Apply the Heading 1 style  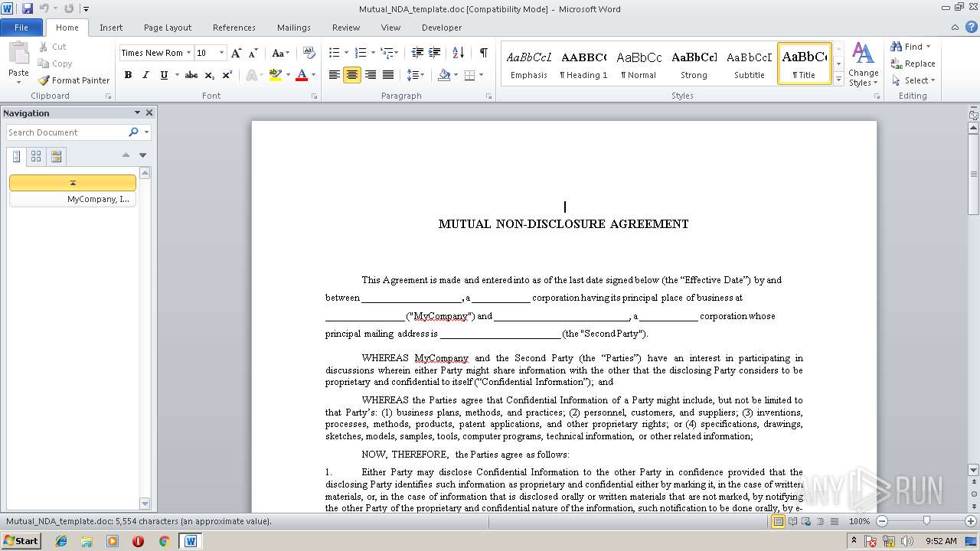(583, 64)
